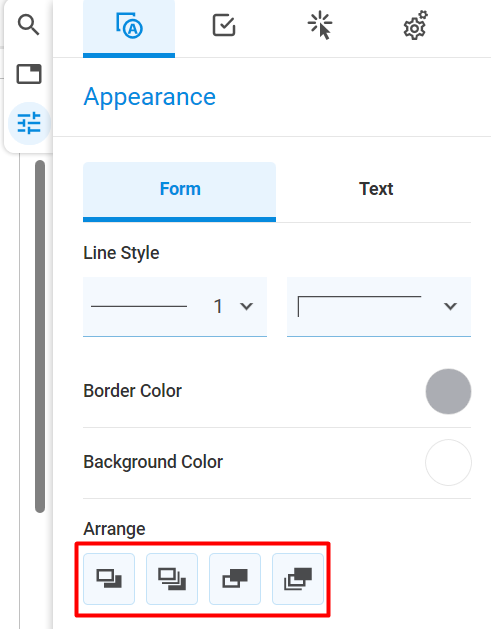The image size is (491, 629).
Task: Pick the gray Border Color swatch
Action: point(448,391)
